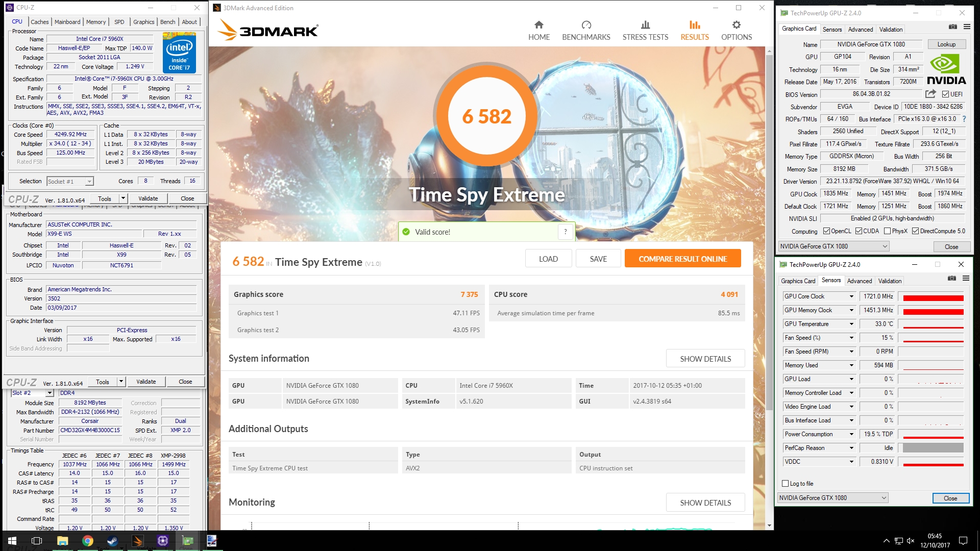Viewport: 980px width, 551px height.
Task: Click the SAVE button in 3DMark
Action: click(x=598, y=259)
